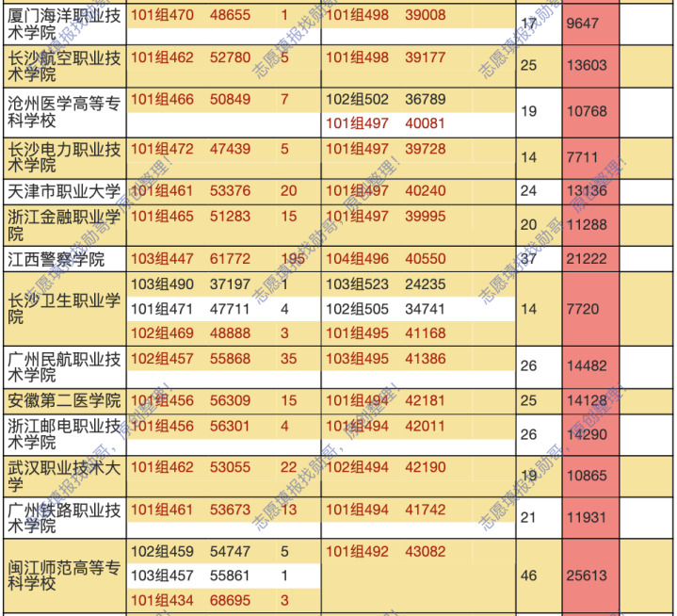Select the 长沙航空职业技术学院 school name
The image size is (677, 616).
pyautogui.click(x=64, y=66)
